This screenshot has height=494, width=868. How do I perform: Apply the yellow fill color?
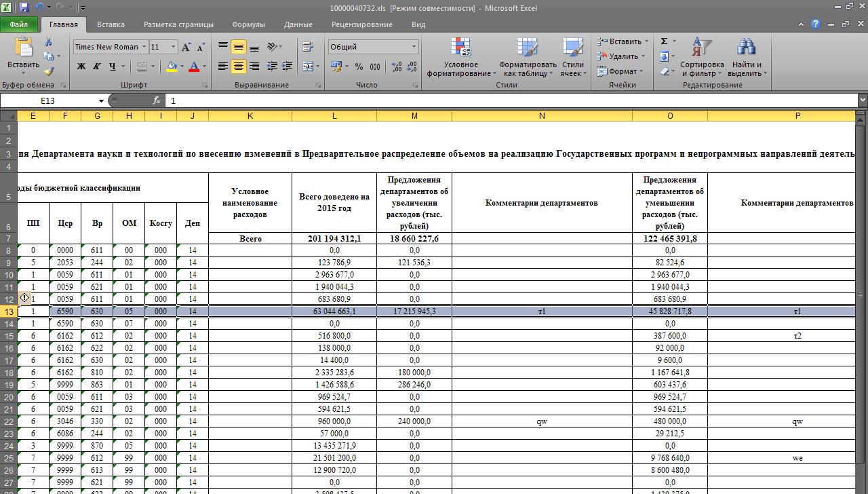[x=172, y=66]
